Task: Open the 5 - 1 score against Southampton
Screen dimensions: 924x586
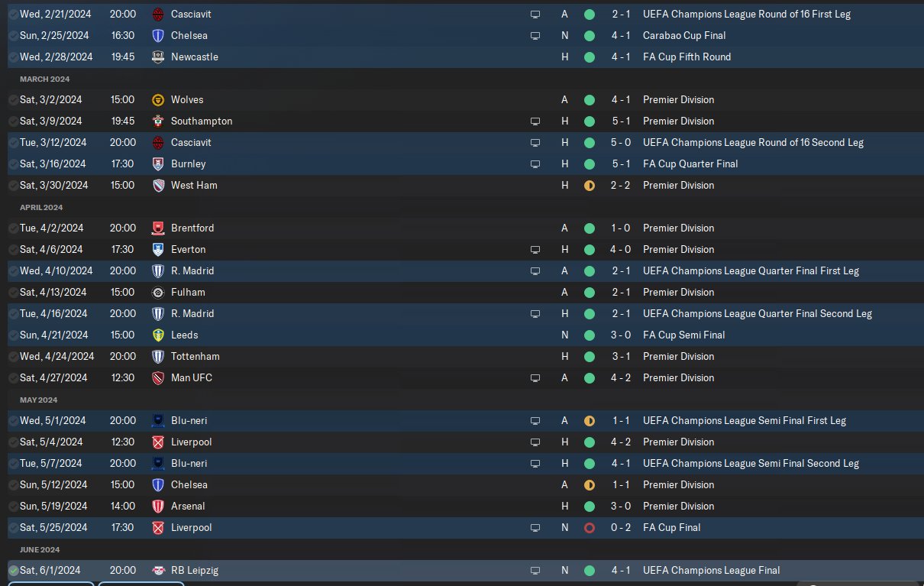Action: pyautogui.click(x=620, y=121)
